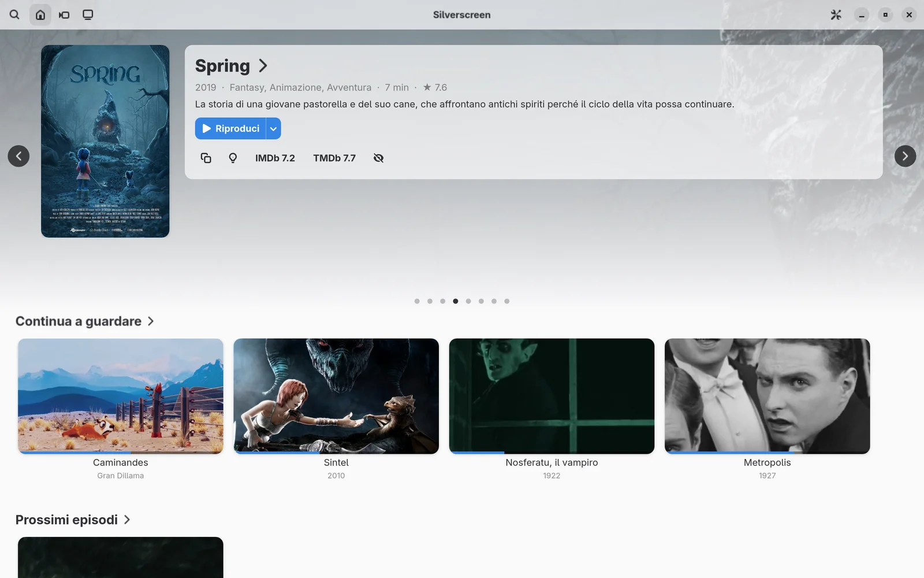Resume Caminandes Gran Dillama thumbnail
924x578 pixels.
click(121, 396)
